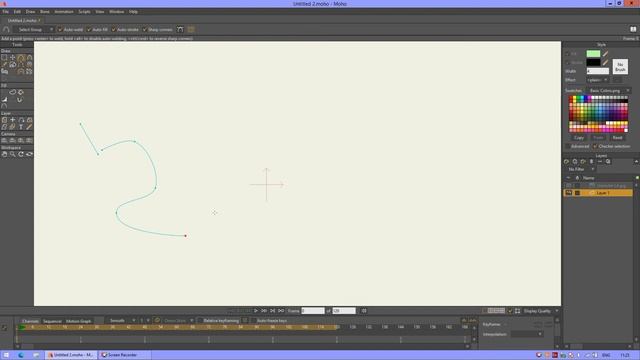The height and width of the screenshot is (360, 640).
Task: Click the Play button in playback controls
Action: [x=256, y=311]
